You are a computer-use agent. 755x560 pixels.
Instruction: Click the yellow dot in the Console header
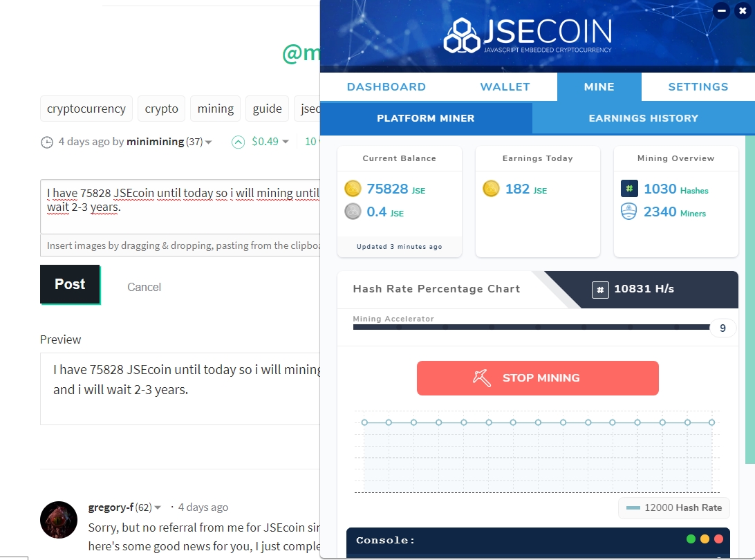(705, 539)
